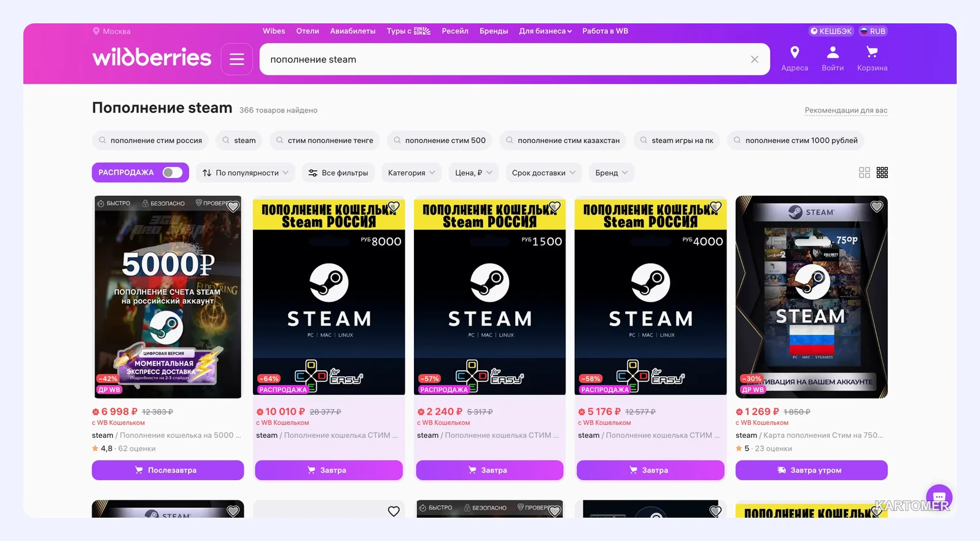Add the 5000₽ card via Послезавтра button
Image resolution: width=980 pixels, height=541 pixels.
pyautogui.click(x=168, y=470)
